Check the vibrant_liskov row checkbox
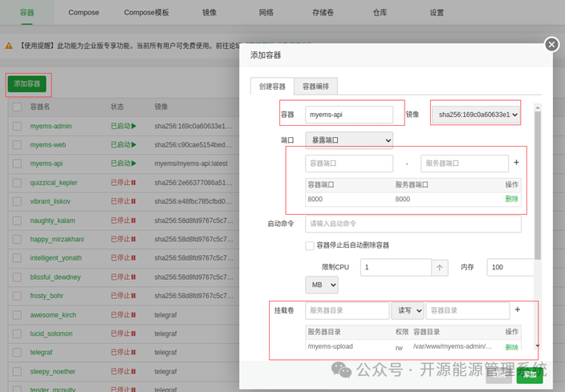565x392 pixels. [x=17, y=201]
